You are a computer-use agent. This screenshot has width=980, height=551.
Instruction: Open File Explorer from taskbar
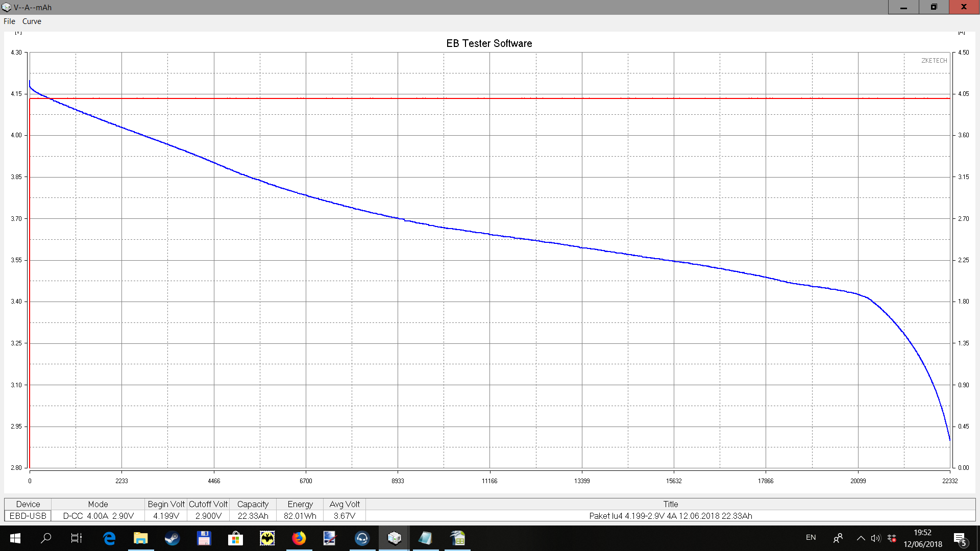click(140, 538)
